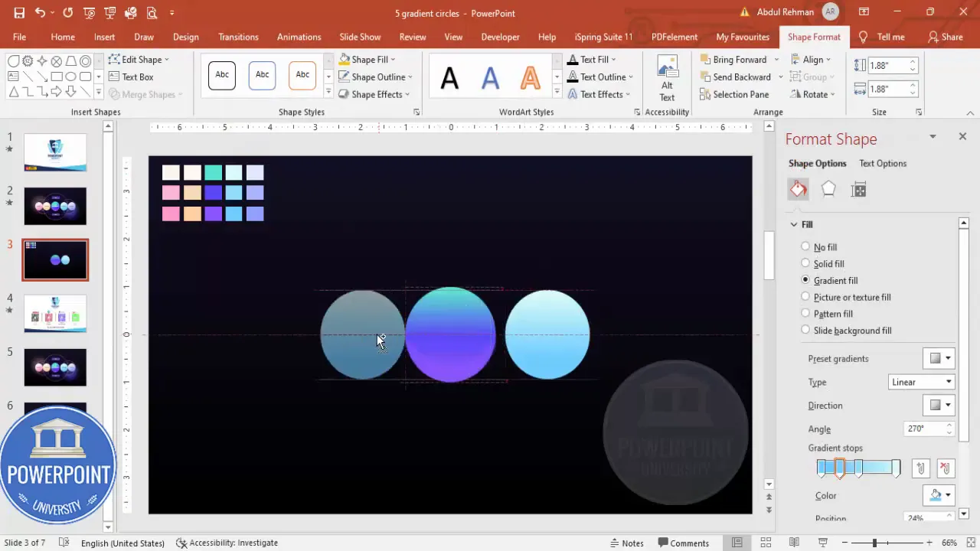Screen dimensions: 980x551
Task: Switch to Normal view icon in status bar
Action: click(x=737, y=543)
